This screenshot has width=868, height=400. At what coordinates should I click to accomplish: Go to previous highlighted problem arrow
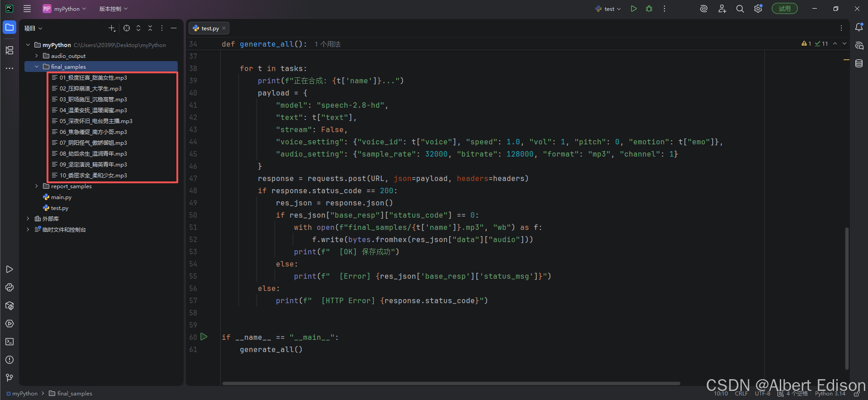click(835, 43)
